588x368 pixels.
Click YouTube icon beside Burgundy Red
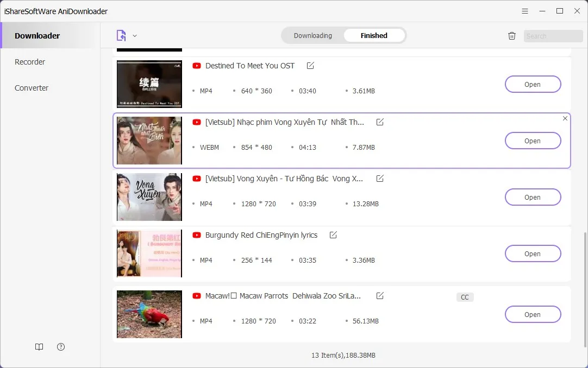point(197,235)
